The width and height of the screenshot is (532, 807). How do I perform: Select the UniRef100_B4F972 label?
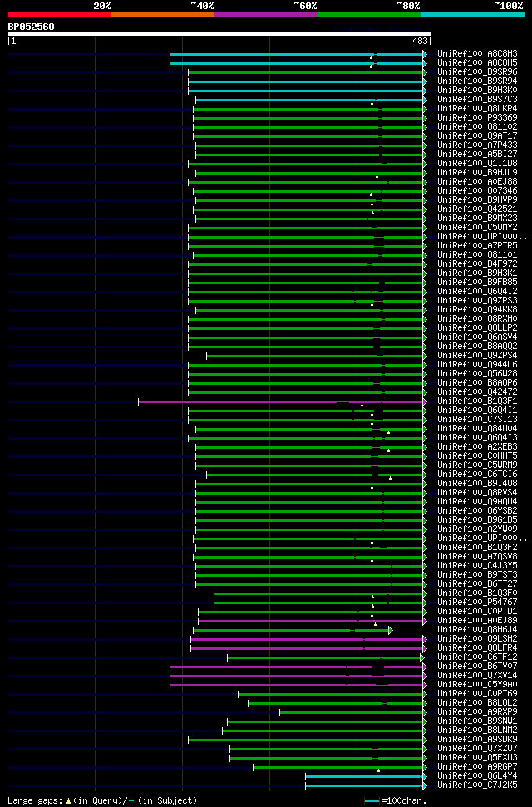(477, 264)
